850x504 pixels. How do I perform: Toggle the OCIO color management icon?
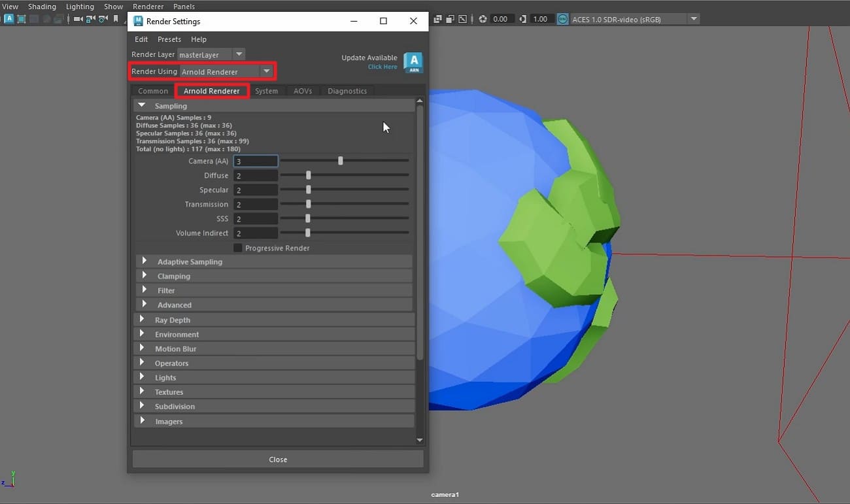coord(562,19)
